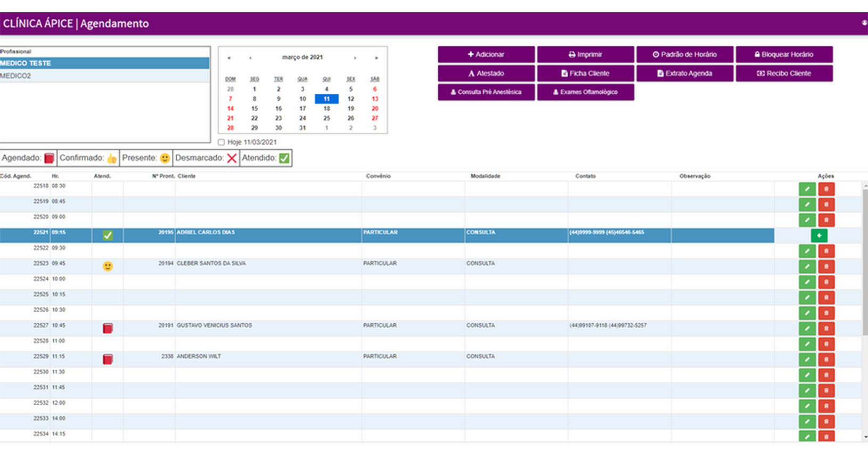Click the Atendido green check legend icon
The width and height of the screenshot is (868, 458).
[284, 158]
